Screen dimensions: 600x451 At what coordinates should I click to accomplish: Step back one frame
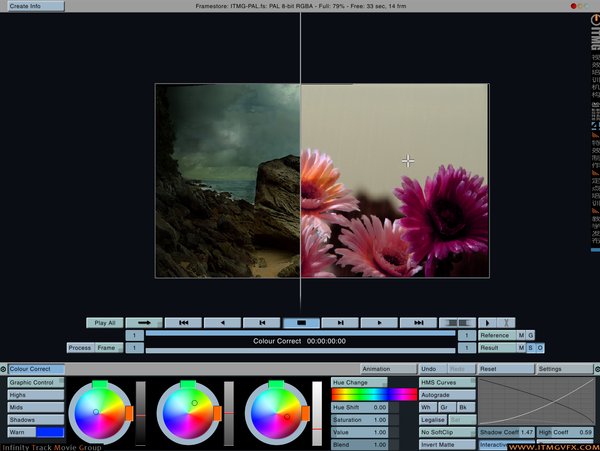point(262,323)
